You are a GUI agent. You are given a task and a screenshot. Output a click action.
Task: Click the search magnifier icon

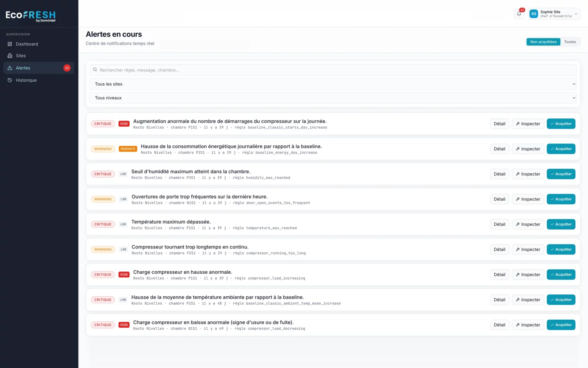click(95, 70)
